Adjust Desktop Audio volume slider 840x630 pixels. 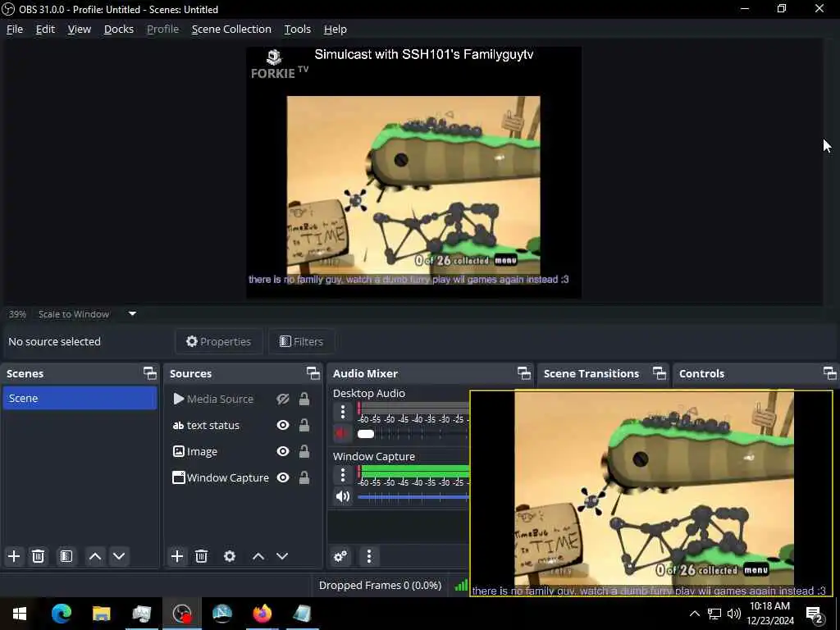pos(413,434)
